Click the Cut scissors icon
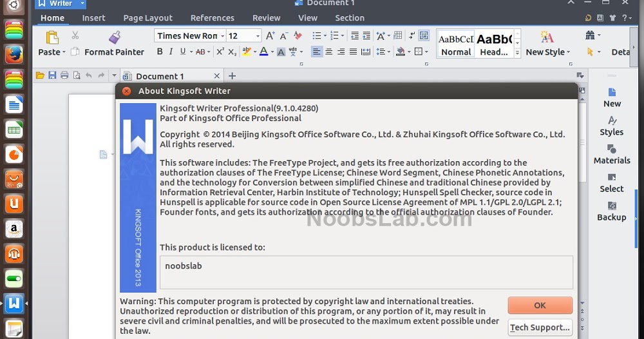This screenshot has height=339, width=644. tap(75, 35)
